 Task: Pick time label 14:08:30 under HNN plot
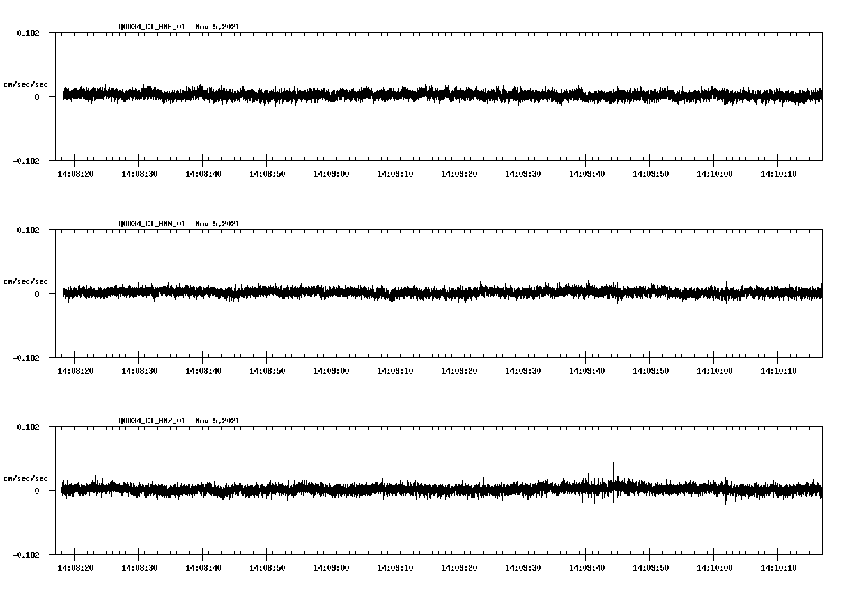139,370
